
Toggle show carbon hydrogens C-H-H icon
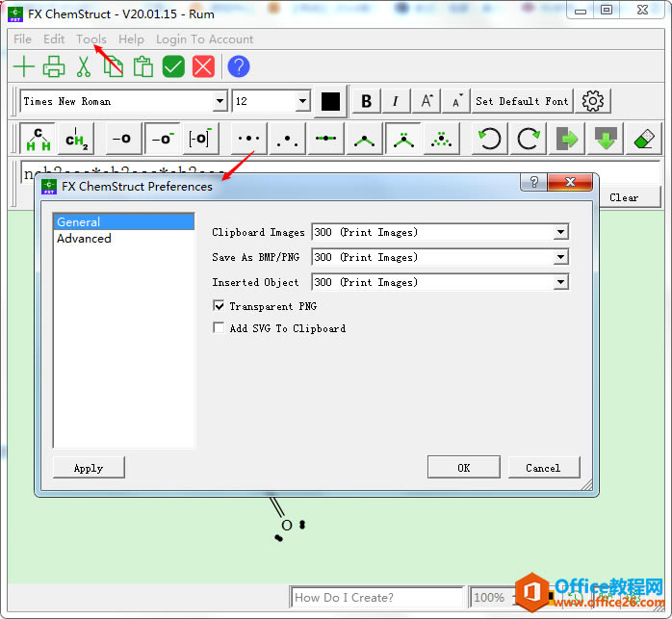[x=39, y=139]
